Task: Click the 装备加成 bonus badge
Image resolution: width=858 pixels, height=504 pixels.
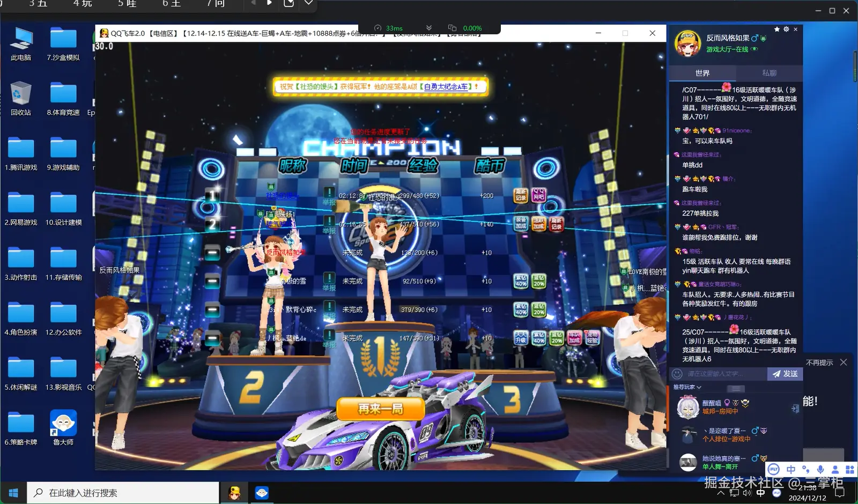Action: pyautogui.click(x=521, y=223)
